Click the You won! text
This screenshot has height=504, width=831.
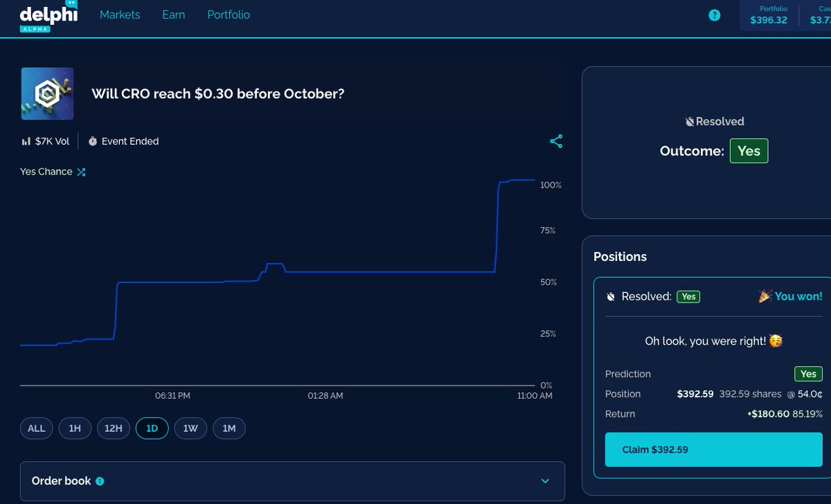tap(798, 296)
